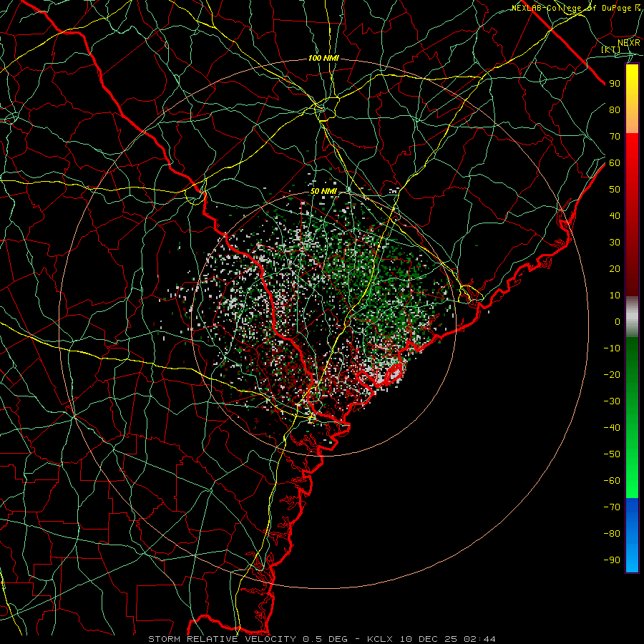Click the "-70" legend value
Image resolution: width=644 pixels, height=644 pixels.
(612, 507)
